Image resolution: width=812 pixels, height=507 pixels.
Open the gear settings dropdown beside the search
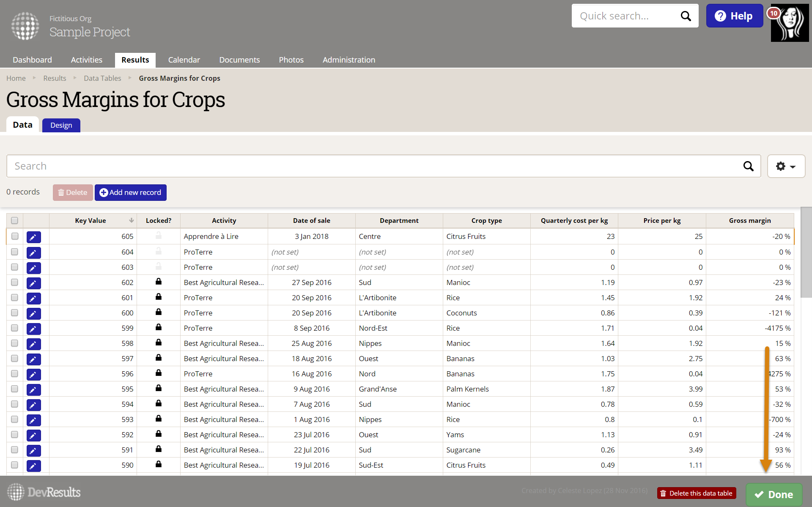click(x=786, y=166)
